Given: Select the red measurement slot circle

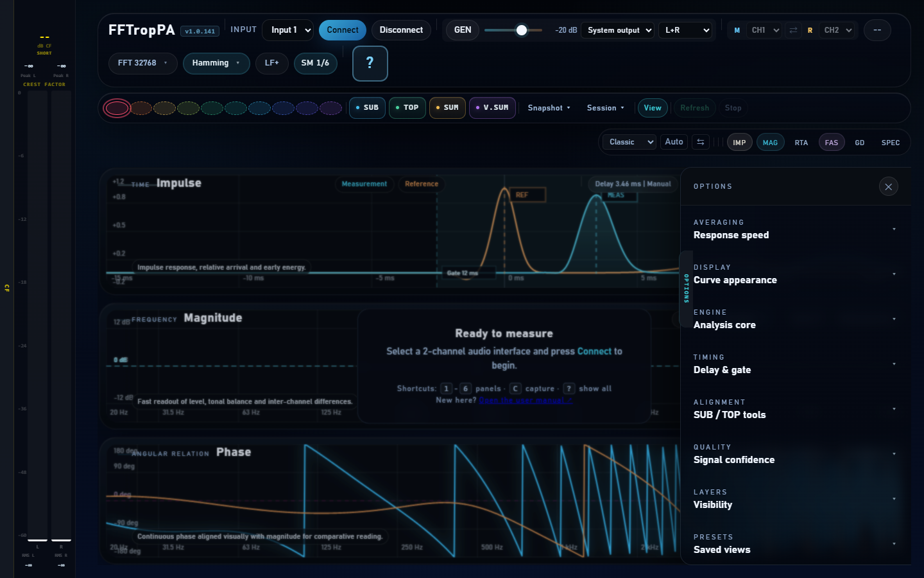Looking at the screenshot, I should point(117,108).
